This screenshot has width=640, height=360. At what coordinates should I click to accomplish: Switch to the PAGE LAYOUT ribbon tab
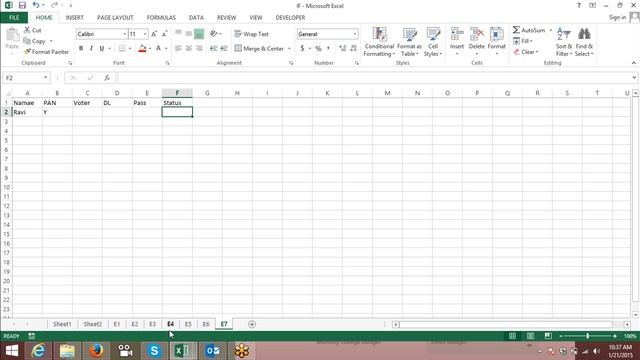[115, 18]
